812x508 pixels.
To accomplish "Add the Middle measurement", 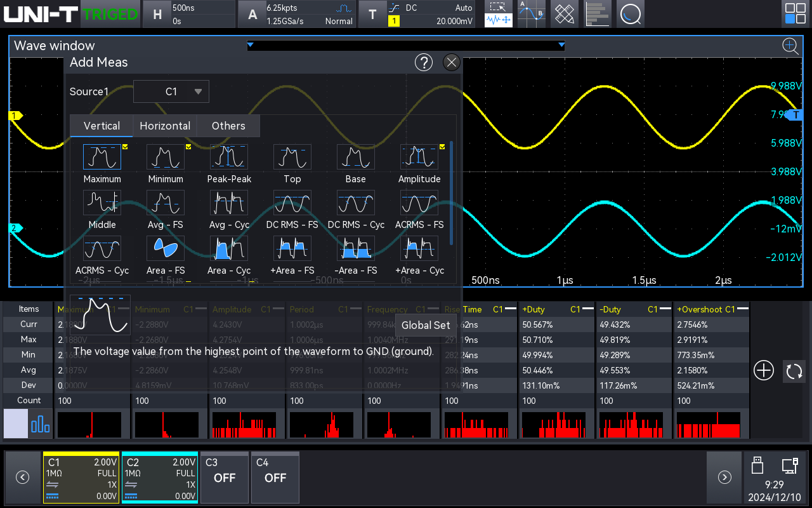I will coord(102,203).
